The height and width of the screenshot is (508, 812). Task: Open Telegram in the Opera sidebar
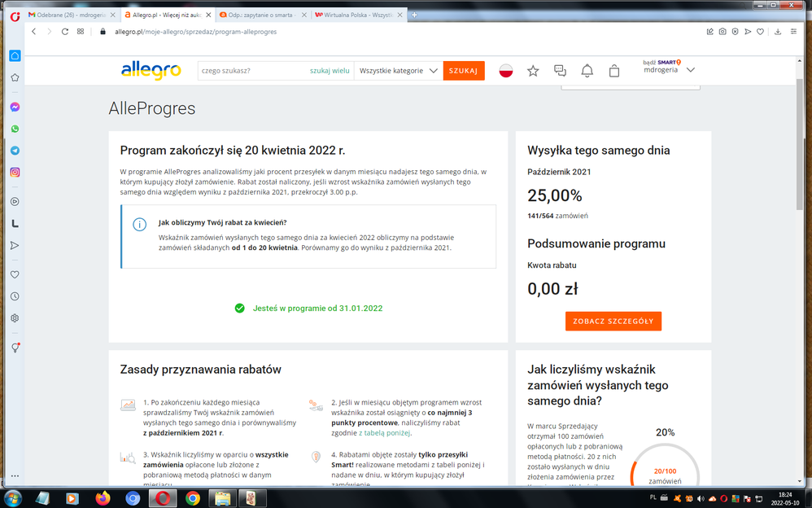[15, 151]
